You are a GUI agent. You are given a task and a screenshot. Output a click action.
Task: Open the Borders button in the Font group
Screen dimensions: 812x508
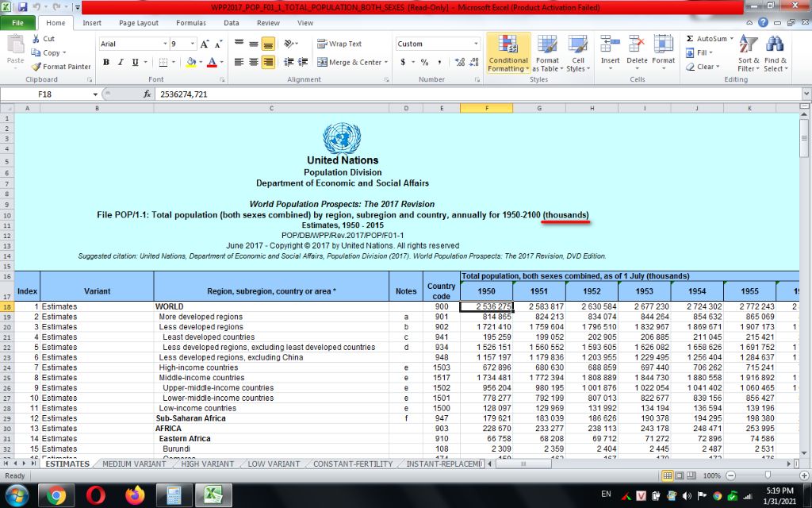tap(163, 62)
